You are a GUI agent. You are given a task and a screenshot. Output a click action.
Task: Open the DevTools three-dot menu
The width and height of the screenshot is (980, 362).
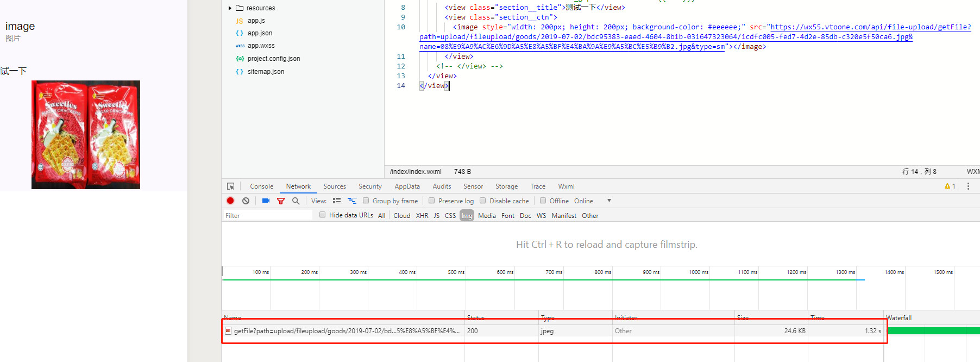pos(968,186)
